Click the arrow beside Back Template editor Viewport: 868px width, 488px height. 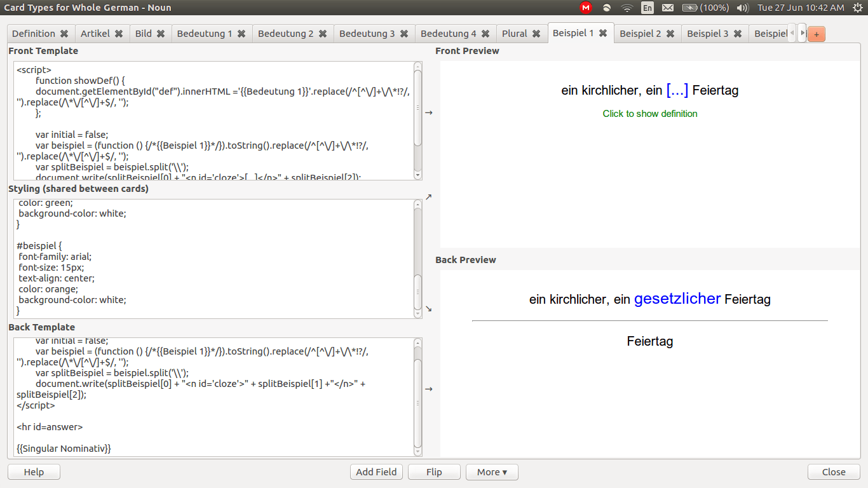(x=428, y=389)
